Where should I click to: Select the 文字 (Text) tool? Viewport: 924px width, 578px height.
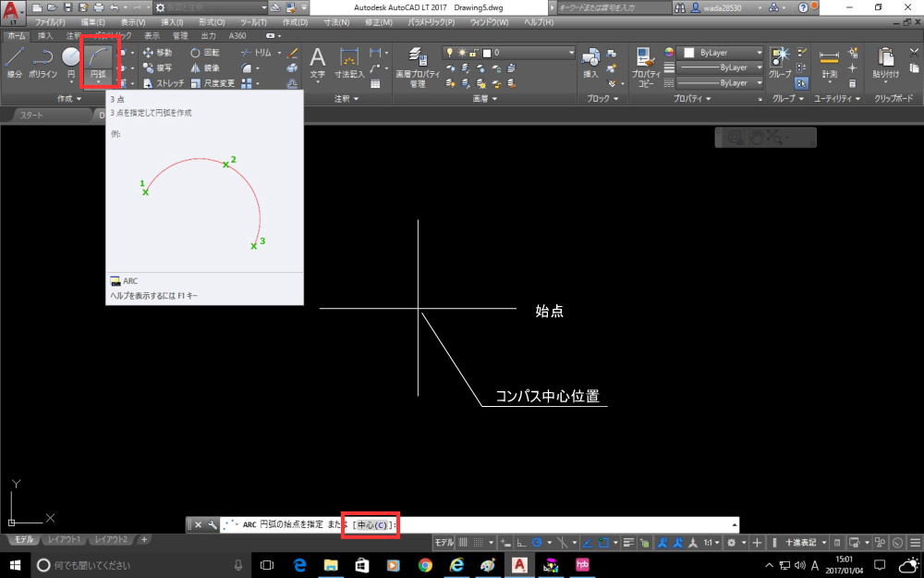pyautogui.click(x=317, y=64)
